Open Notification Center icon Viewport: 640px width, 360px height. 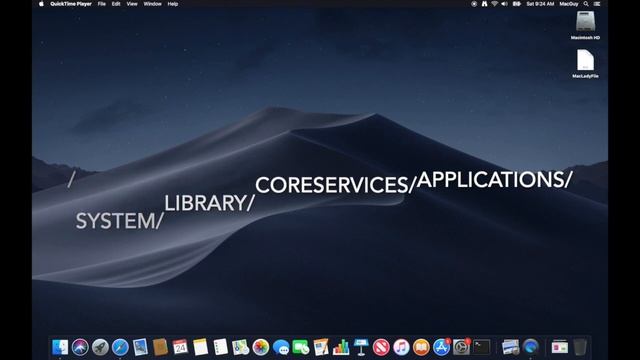pyautogui.click(x=597, y=4)
